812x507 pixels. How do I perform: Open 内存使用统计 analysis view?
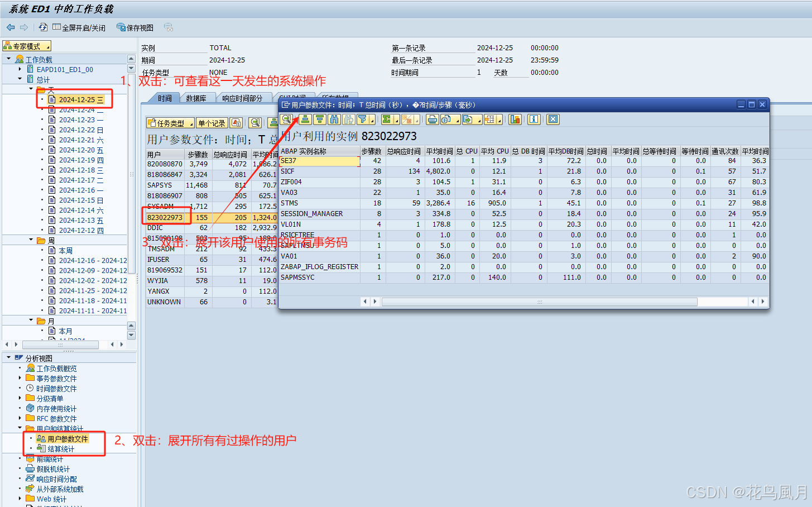tap(56, 409)
